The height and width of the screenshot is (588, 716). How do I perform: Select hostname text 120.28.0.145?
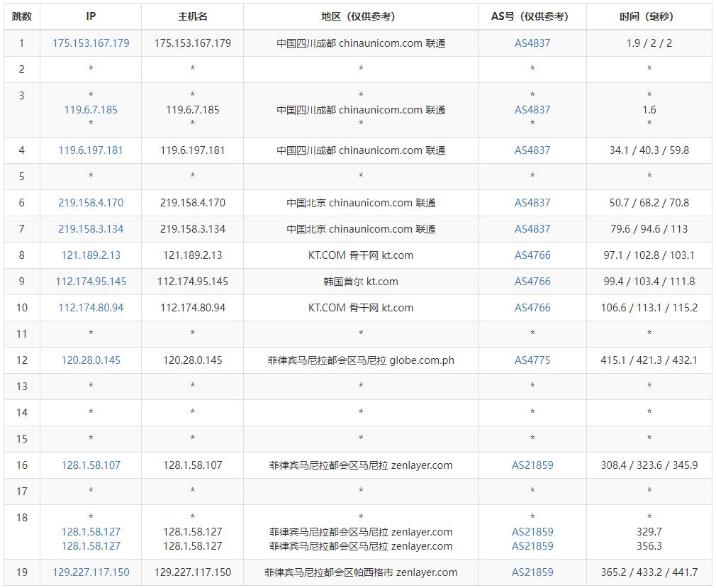click(x=193, y=360)
